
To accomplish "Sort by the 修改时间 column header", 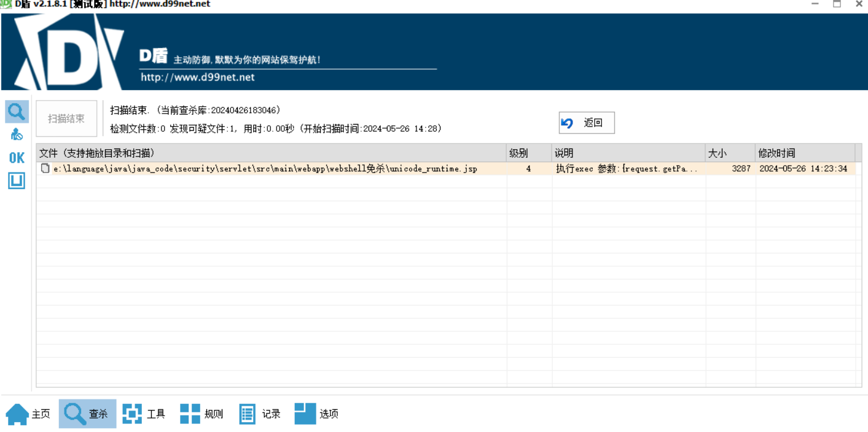I will pyautogui.click(x=805, y=153).
